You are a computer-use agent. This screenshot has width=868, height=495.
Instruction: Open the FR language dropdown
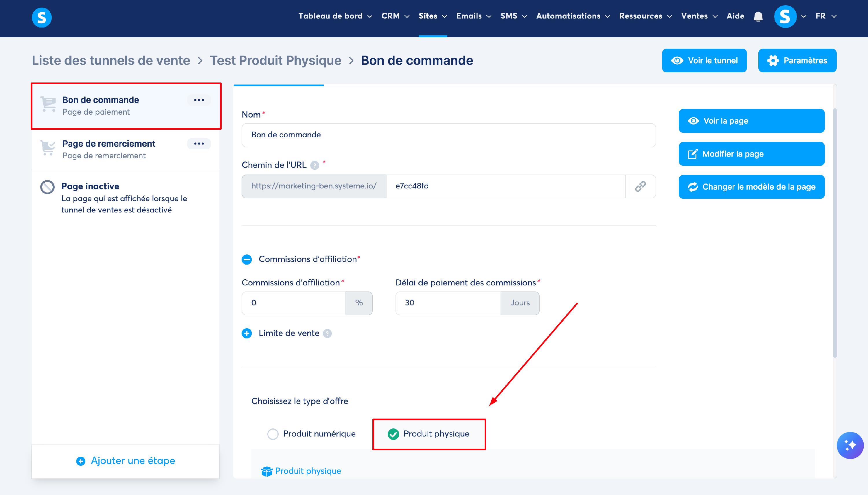tap(825, 16)
